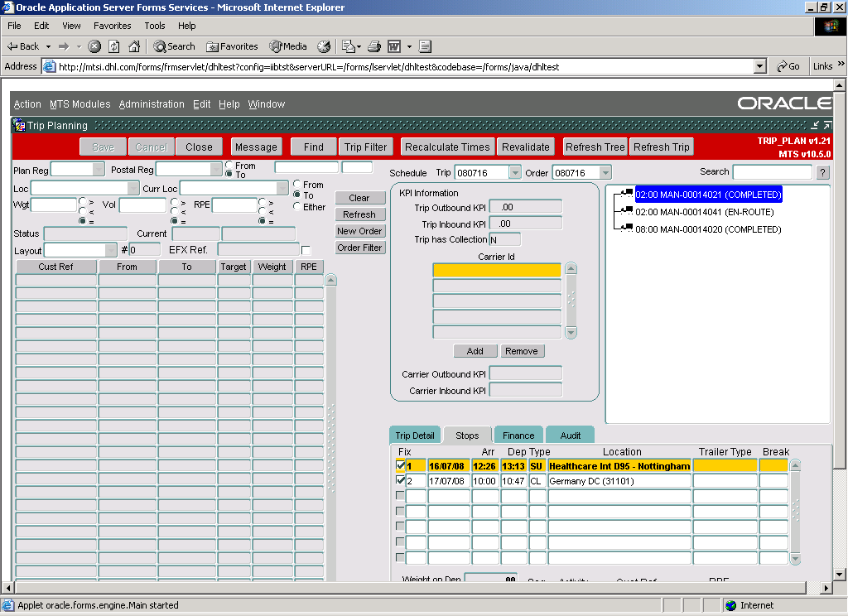The width and height of the screenshot is (848, 616).
Task: Click the IE Home icon
Action: (134, 46)
